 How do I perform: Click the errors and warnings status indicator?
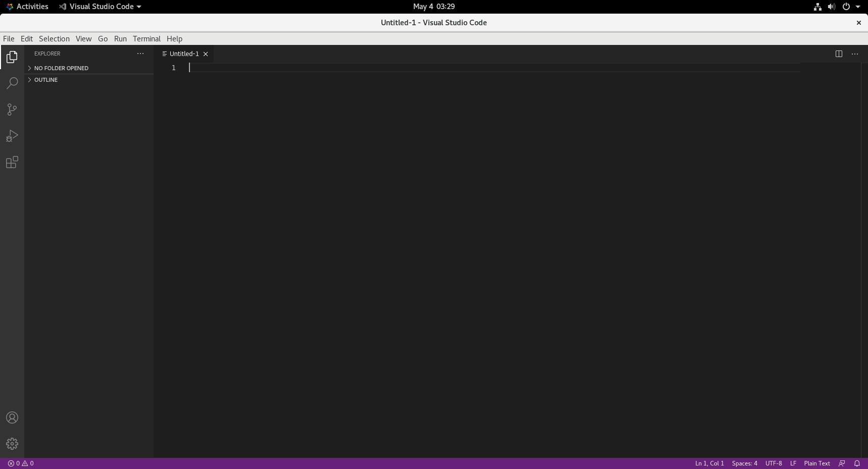pos(21,463)
